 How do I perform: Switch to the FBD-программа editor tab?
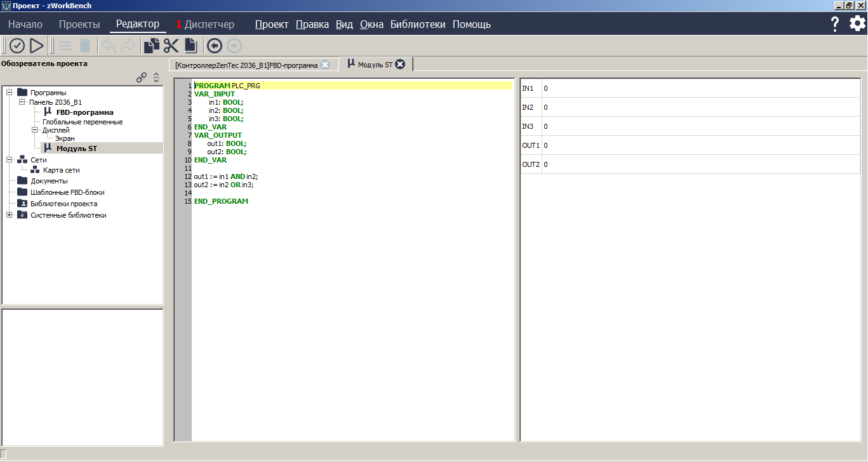pos(246,65)
